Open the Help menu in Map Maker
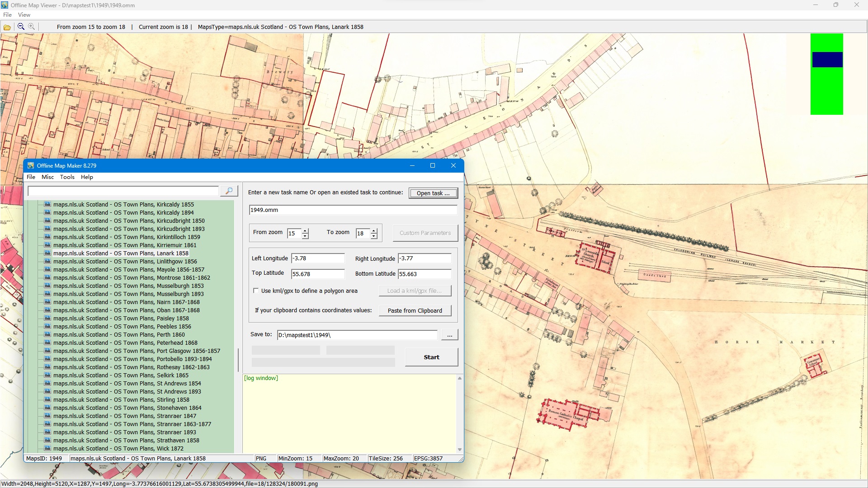The height and width of the screenshot is (488, 868). [87, 177]
